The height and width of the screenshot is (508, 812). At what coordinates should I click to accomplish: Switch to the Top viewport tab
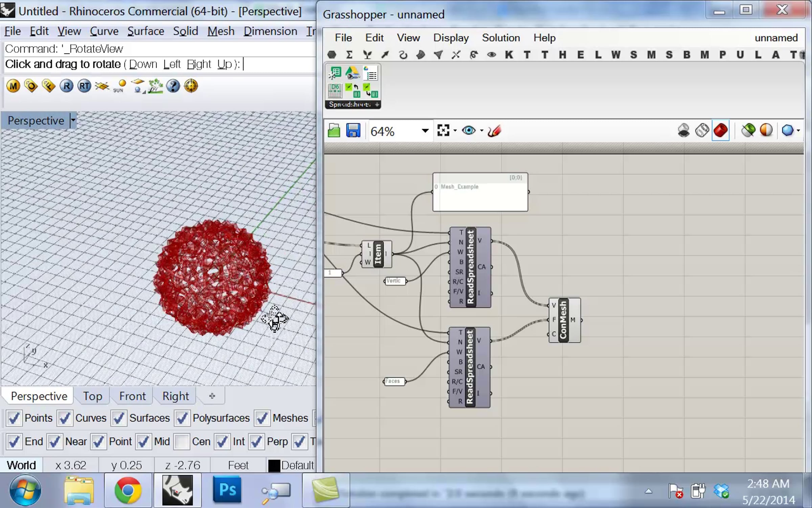92,396
